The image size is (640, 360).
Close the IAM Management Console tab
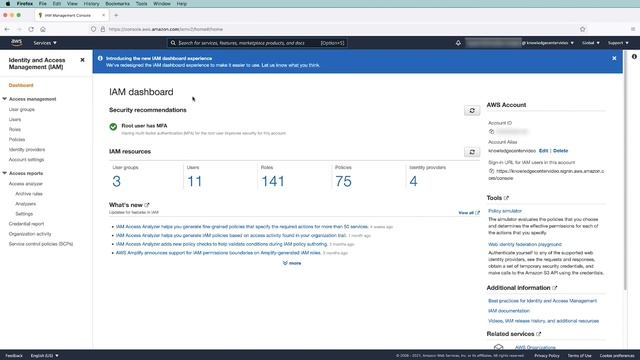[103, 15]
